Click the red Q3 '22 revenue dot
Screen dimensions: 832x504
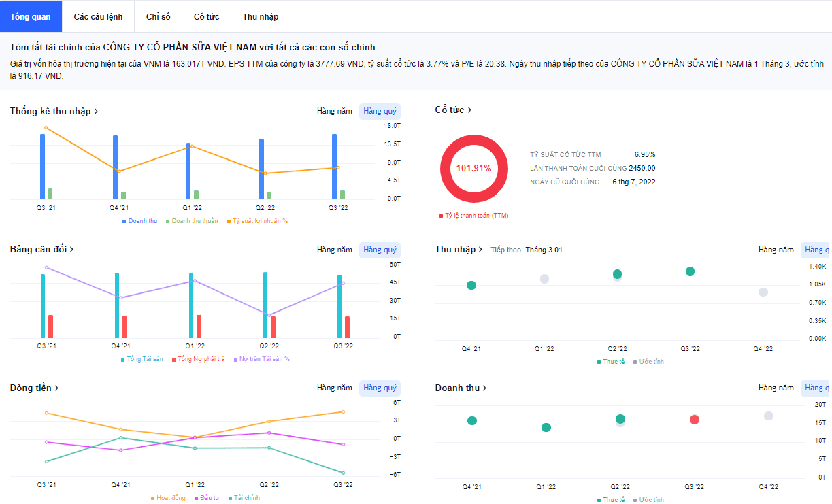[x=694, y=420]
